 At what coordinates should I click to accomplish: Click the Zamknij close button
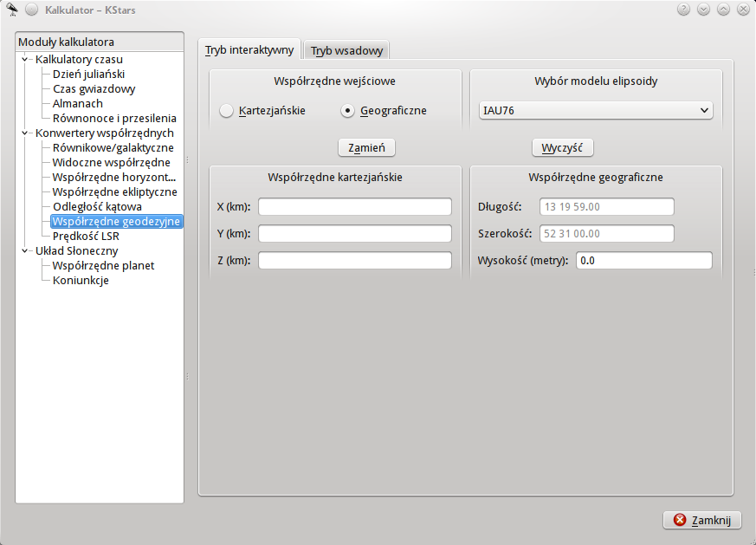[702, 520]
